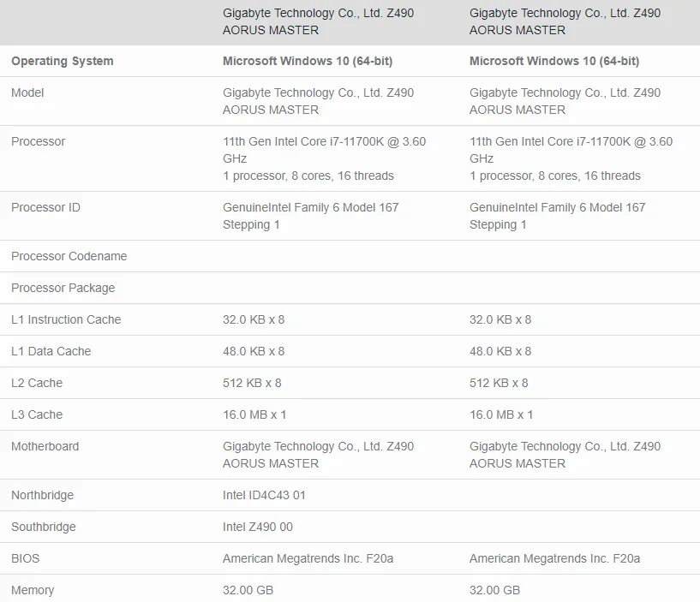
Task: Click left American Megatrends Inc. F20a value
Action: tap(308, 558)
